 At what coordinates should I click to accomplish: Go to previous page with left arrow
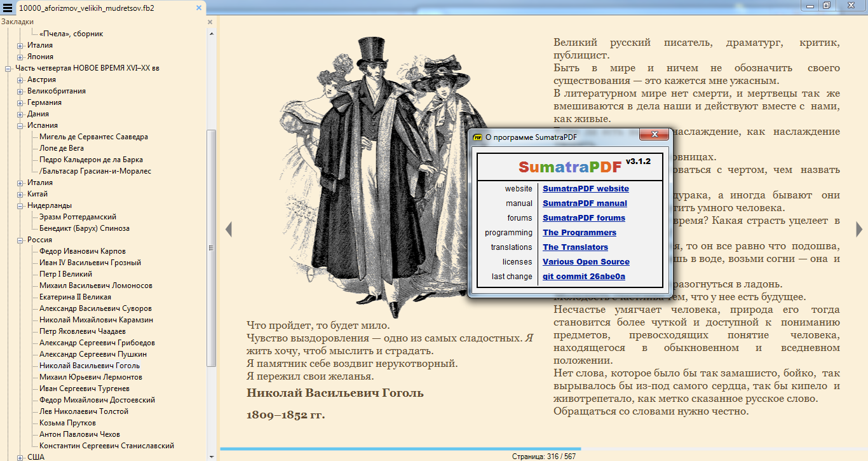tap(229, 230)
